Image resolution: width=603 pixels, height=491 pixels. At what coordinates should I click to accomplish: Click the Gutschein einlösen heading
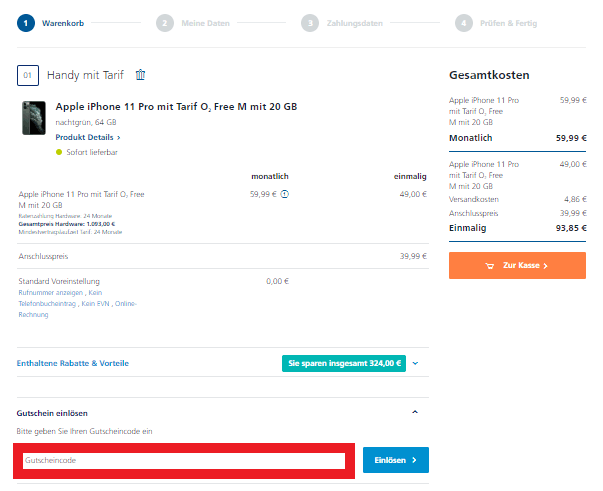tap(52, 413)
